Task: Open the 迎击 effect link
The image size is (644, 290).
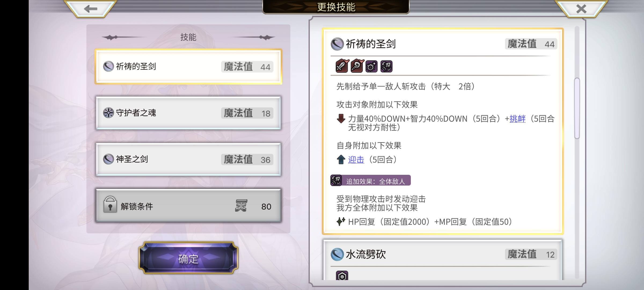Action: tap(356, 160)
